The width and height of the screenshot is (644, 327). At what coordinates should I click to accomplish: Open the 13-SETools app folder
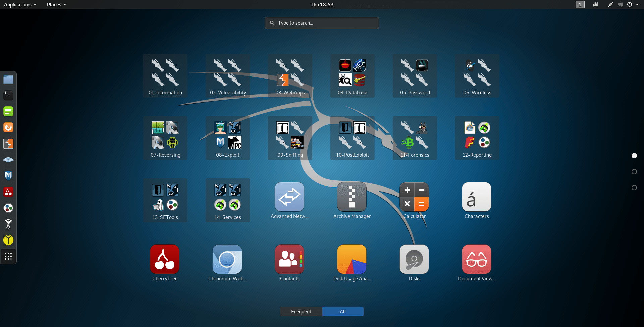tap(165, 201)
